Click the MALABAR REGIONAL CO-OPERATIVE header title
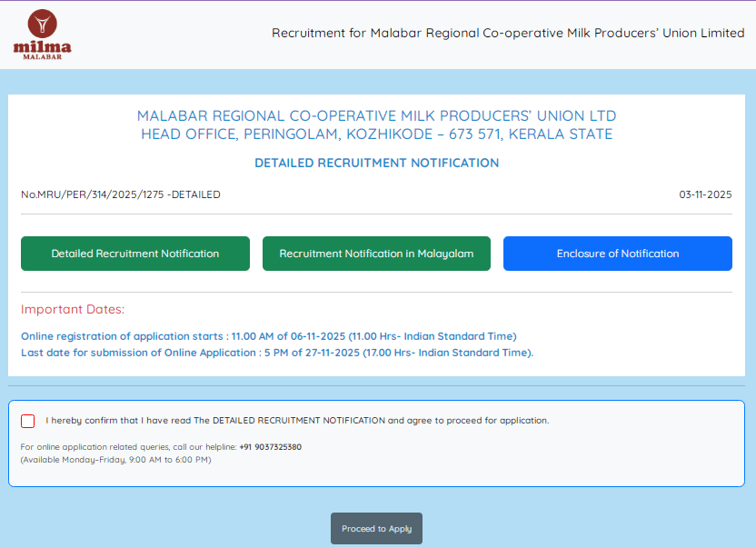Screen dimensions: 756x548 377,115
